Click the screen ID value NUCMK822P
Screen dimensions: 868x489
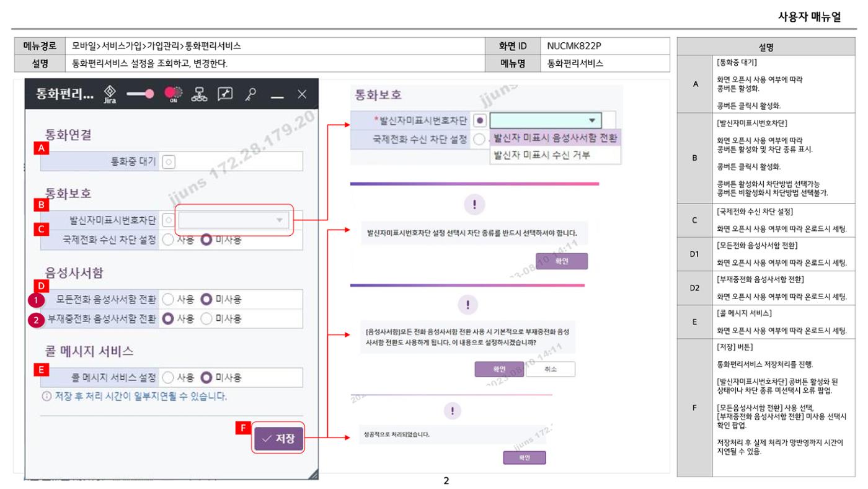tap(575, 46)
